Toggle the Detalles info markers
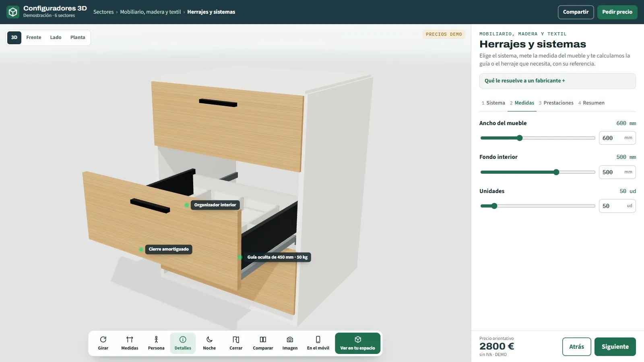The height and width of the screenshot is (362, 644). click(x=183, y=343)
